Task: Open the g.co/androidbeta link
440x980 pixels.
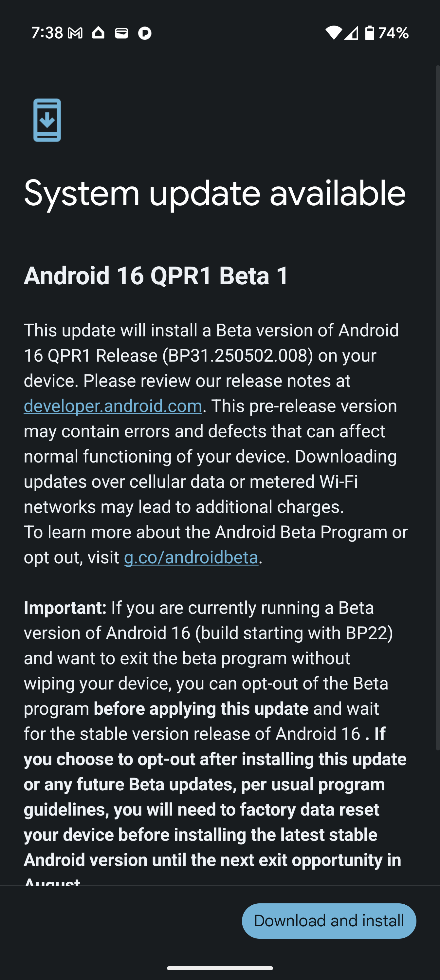Action: click(x=191, y=557)
